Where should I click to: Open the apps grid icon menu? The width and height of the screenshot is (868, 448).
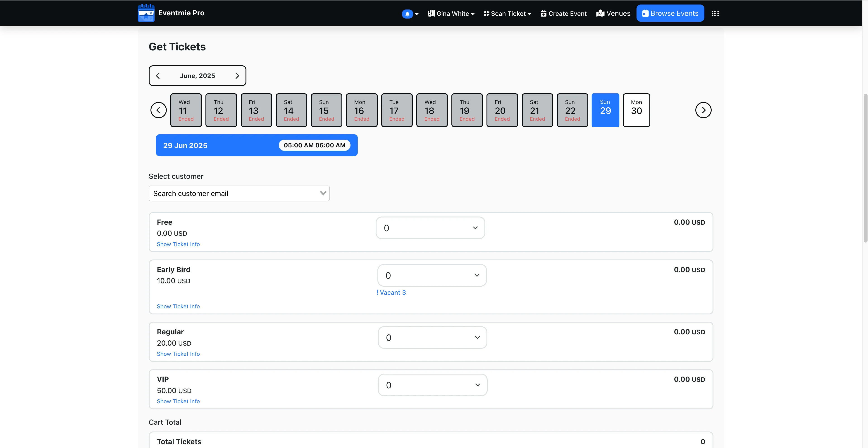715,14
